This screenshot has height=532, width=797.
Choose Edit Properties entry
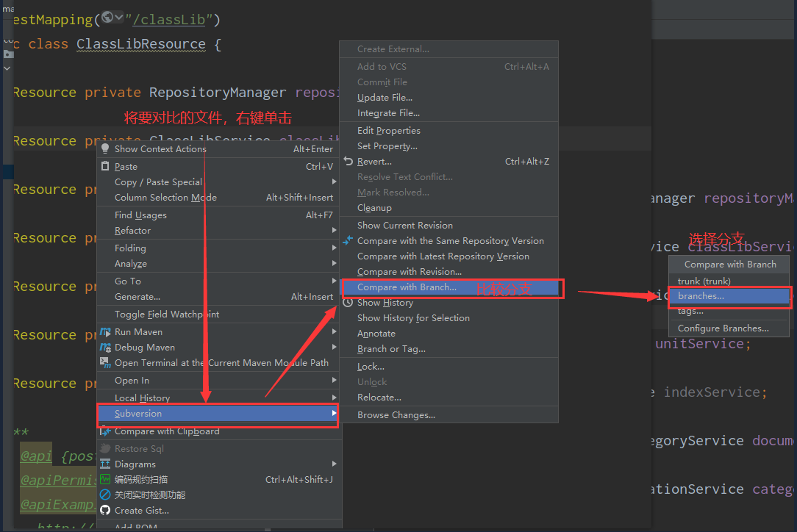448,131
